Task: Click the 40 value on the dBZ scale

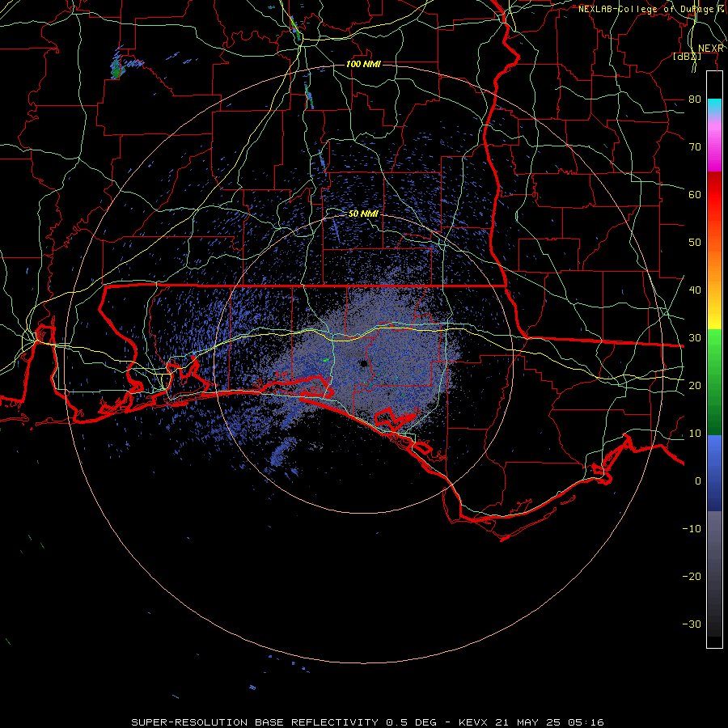Action: point(695,290)
